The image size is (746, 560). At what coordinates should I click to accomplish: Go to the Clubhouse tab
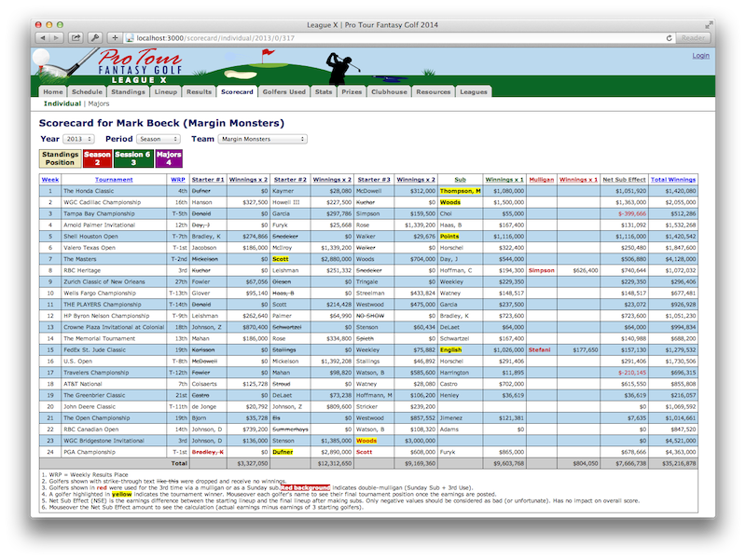389,92
